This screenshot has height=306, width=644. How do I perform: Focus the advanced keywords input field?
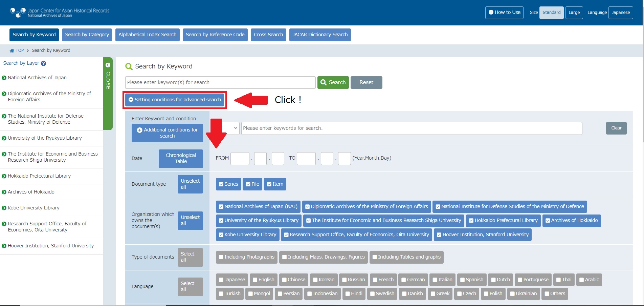point(412,128)
